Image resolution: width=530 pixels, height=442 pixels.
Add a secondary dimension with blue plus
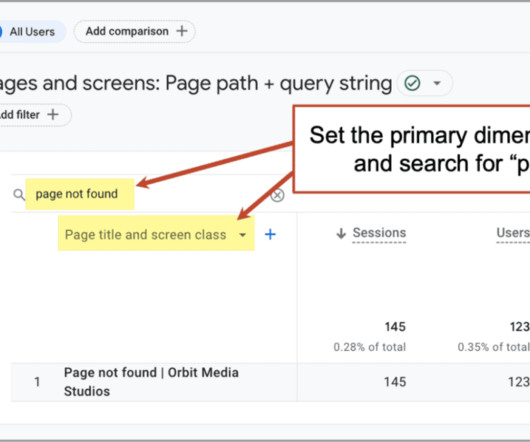[x=270, y=234]
